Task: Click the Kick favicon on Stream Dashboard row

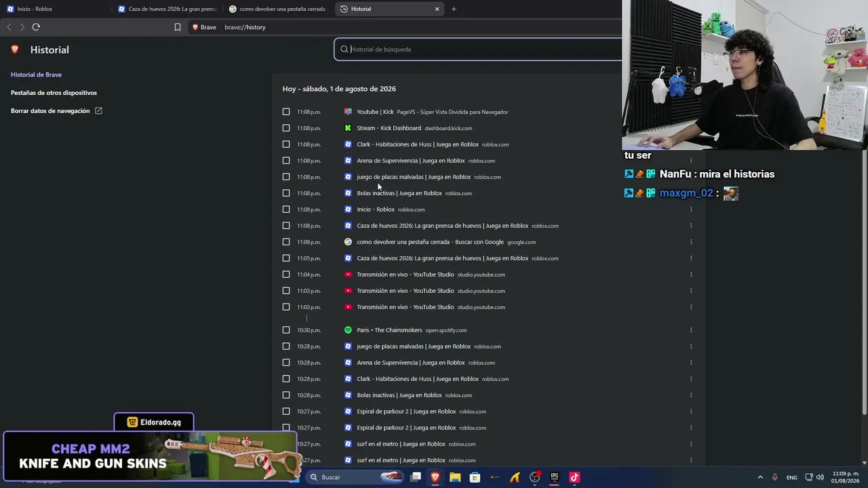Action: 348,128
